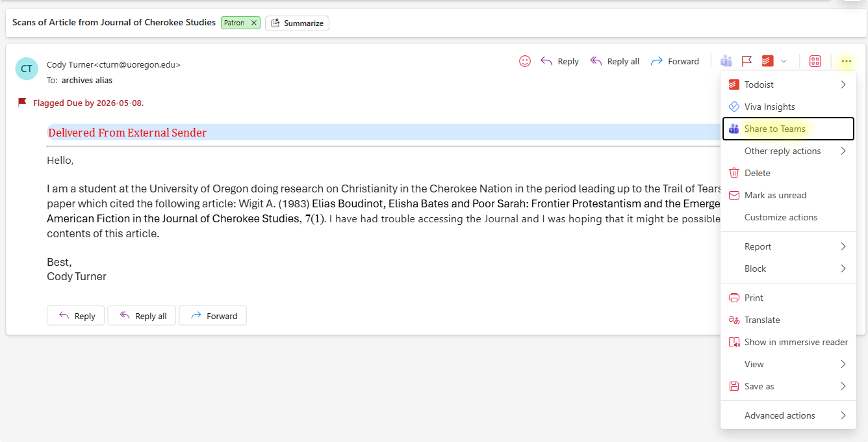Click the Teams icon in message toolbar
Screen dimensions: 868x442
pyautogui.click(x=726, y=61)
